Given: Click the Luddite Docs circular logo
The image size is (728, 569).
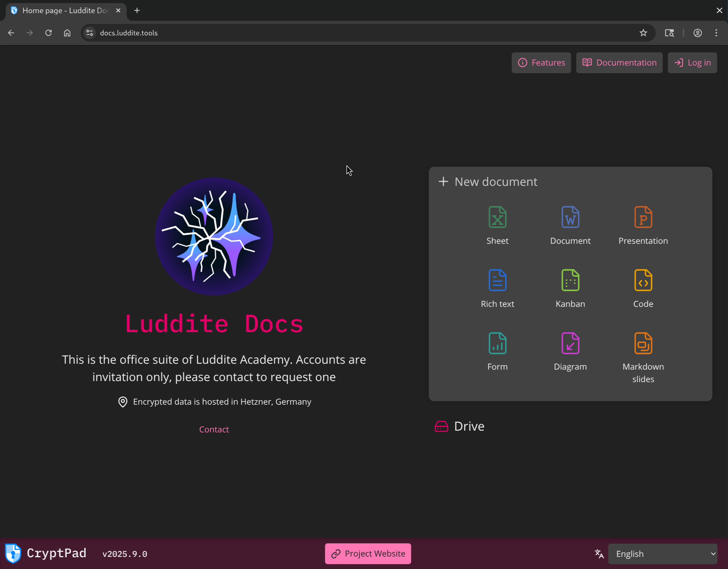Looking at the screenshot, I should [x=214, y=236].
